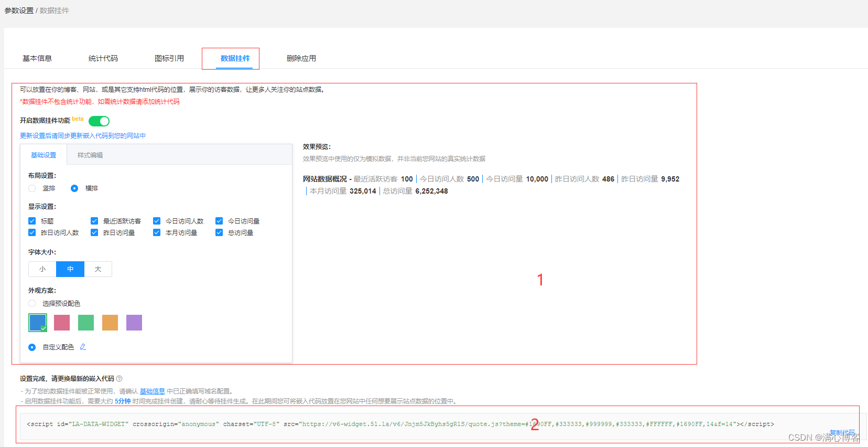Pick the orange preset color swatch
This screenshot has width=868, height=447.
pos(110,323)
